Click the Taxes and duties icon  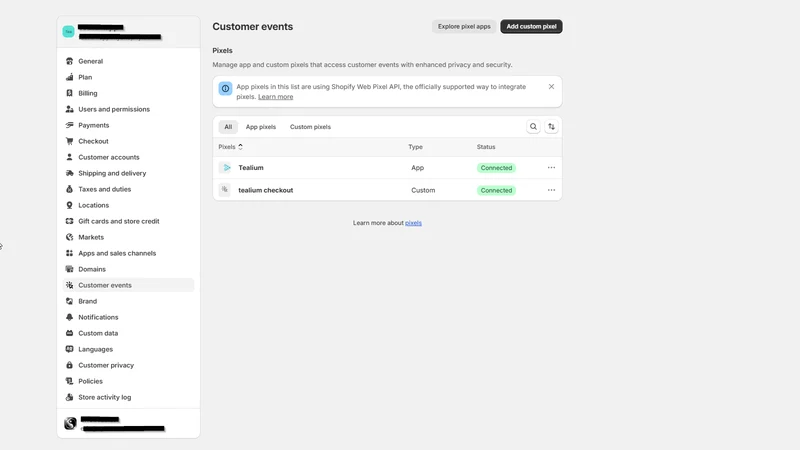click(69, 189)
